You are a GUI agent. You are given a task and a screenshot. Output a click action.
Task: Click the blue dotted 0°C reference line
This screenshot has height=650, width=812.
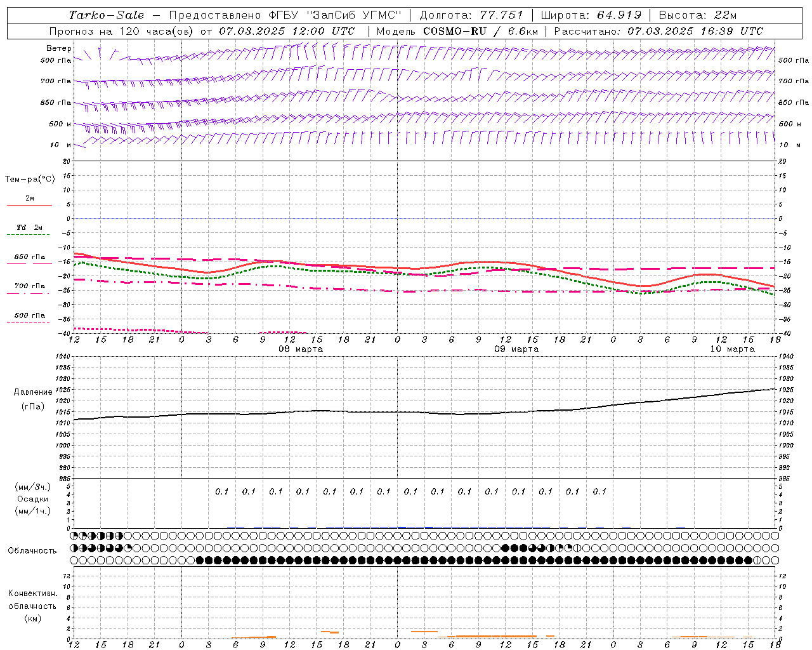point(425,218)
